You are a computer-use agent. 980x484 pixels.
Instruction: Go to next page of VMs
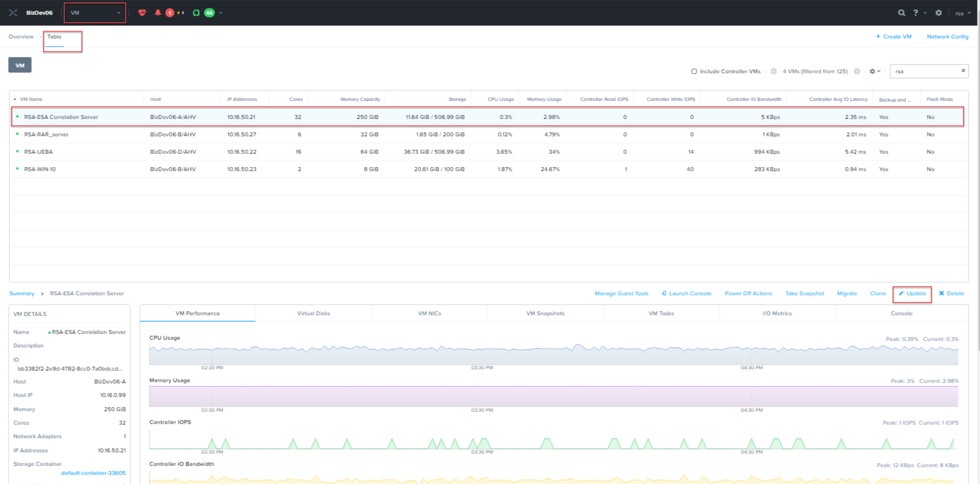[857, 71]
